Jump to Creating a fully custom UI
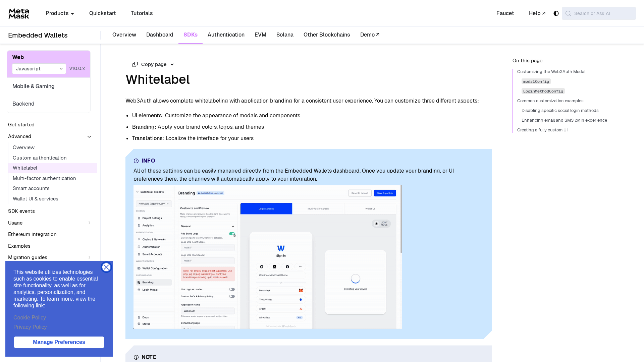This screenshot has width=644, height=362. (x=542, y=130)
